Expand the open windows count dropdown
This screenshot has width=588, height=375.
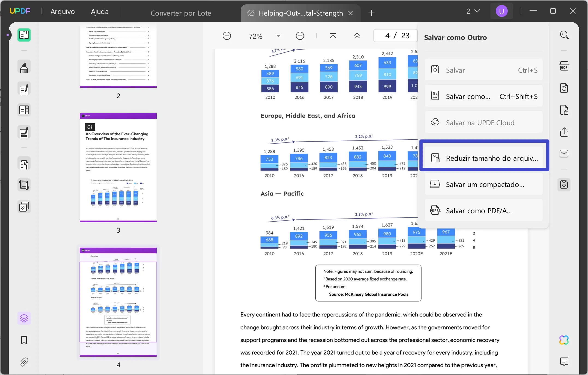[x=473, y=11]
